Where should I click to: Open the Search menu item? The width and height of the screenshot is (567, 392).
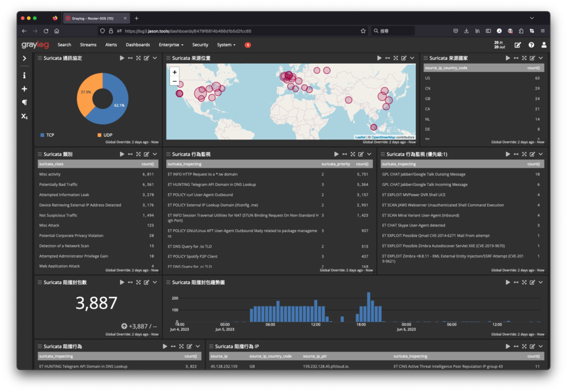click(x=64, y=45)
